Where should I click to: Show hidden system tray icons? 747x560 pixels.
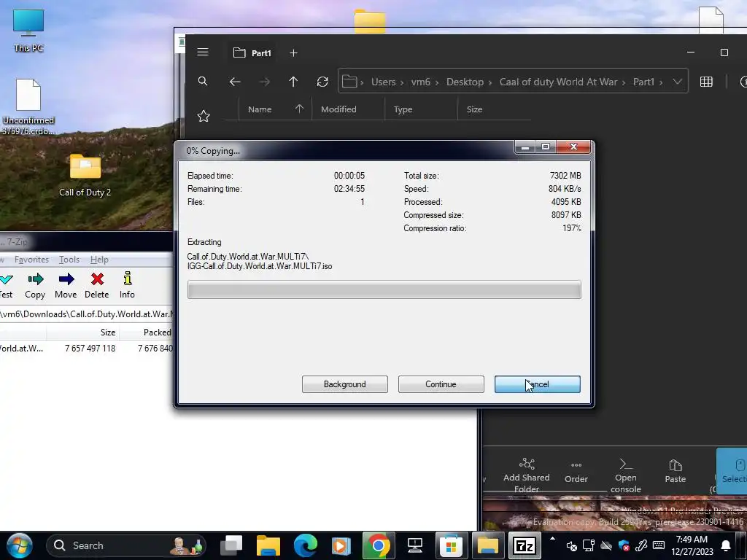pos(552,539)
